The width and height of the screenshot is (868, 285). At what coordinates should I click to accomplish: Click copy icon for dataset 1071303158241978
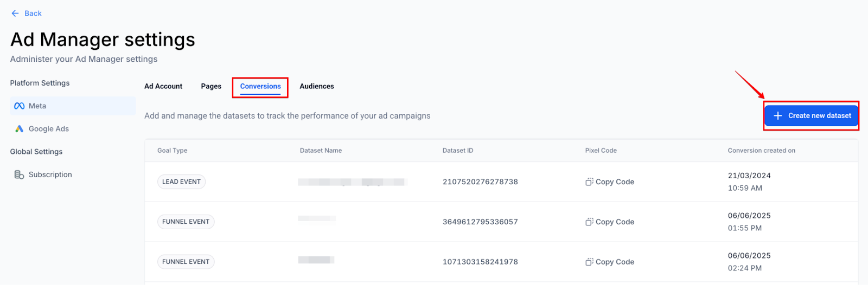coord(589,262)
